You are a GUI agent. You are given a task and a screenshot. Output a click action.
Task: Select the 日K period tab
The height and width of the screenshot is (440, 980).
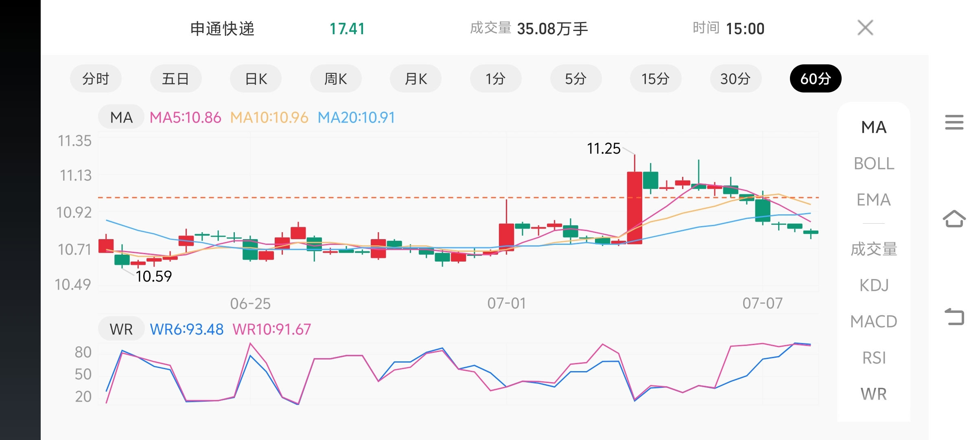256,79
